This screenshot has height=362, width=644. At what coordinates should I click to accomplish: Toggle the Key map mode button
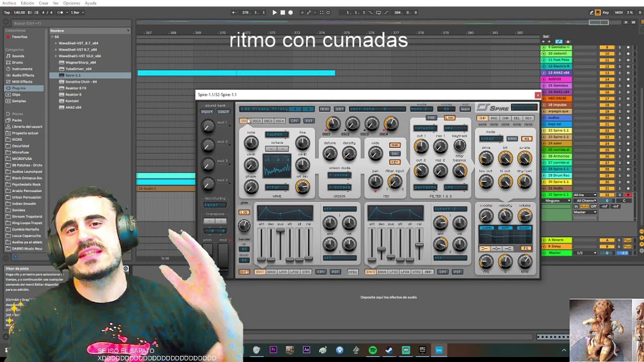point(605,13)
